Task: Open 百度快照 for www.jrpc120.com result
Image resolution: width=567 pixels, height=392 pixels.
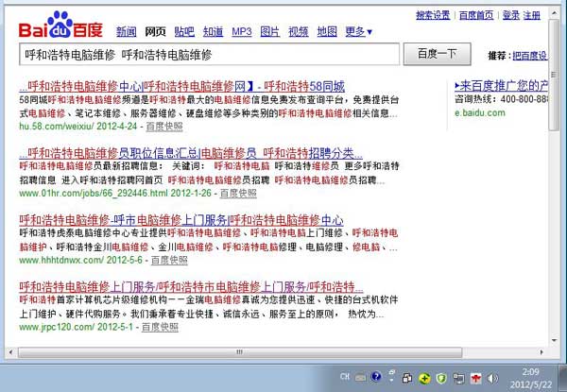Action: pos(160,327)
